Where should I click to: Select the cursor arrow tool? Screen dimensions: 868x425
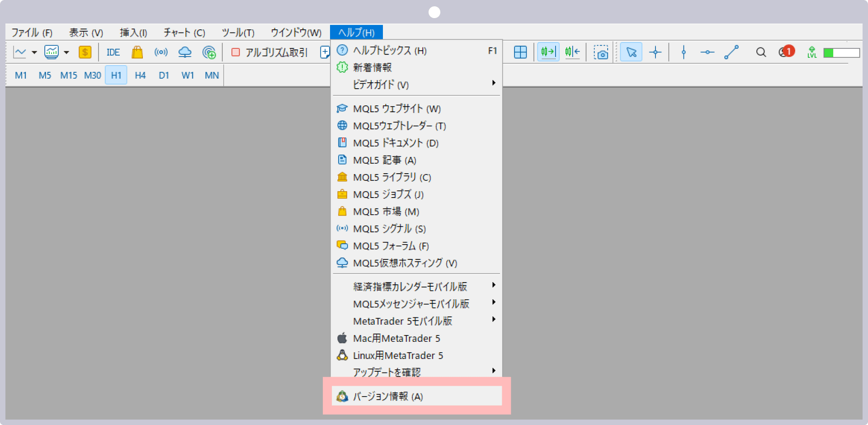tap(631, 52)
